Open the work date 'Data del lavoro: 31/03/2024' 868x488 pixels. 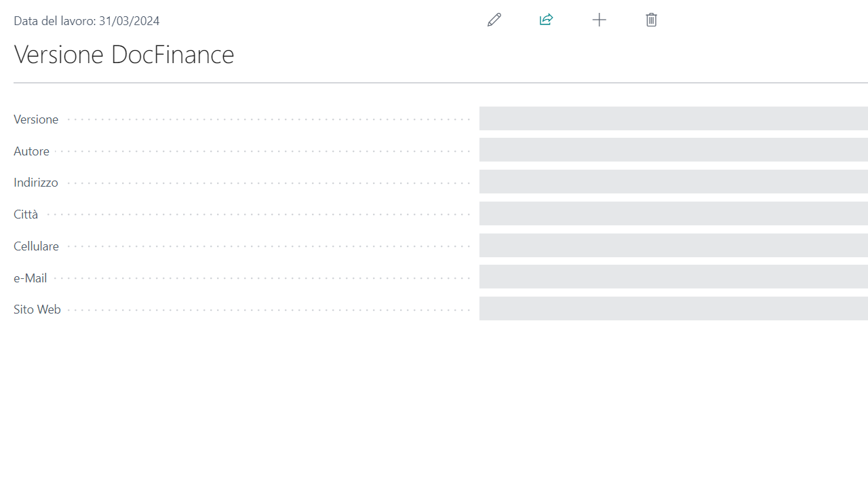point(87,20)
